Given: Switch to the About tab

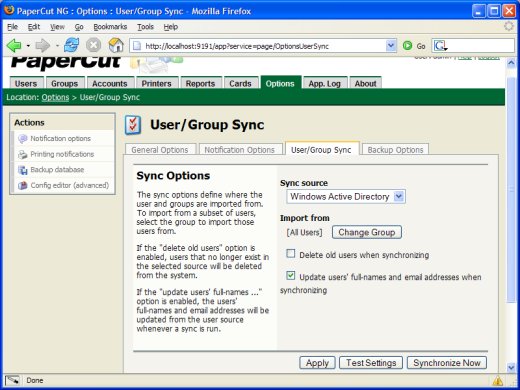Looking at the screenshot, I should [x=365, y=83].
